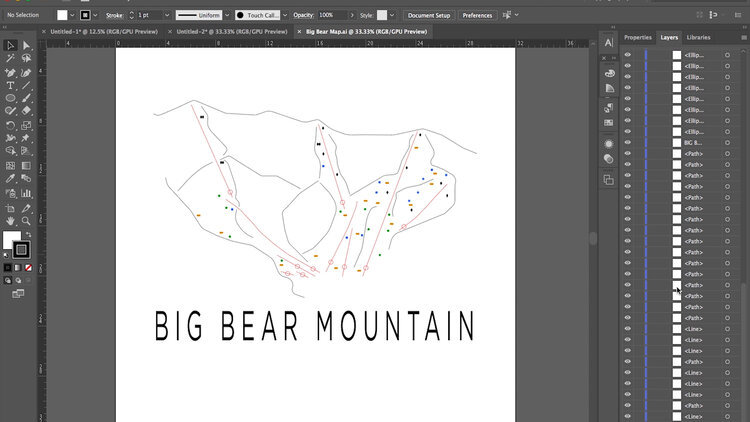Click the Stroke label link
The width and height of the screenshot is (750, 422).
pyautogui.click(x=114, y=15)
